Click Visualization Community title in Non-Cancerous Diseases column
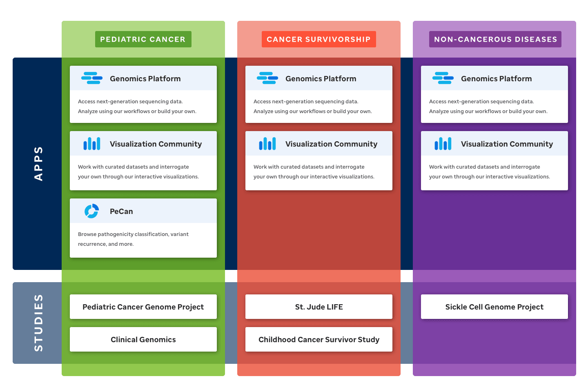The height and width of the screenshot is (392, 588). 507,144
